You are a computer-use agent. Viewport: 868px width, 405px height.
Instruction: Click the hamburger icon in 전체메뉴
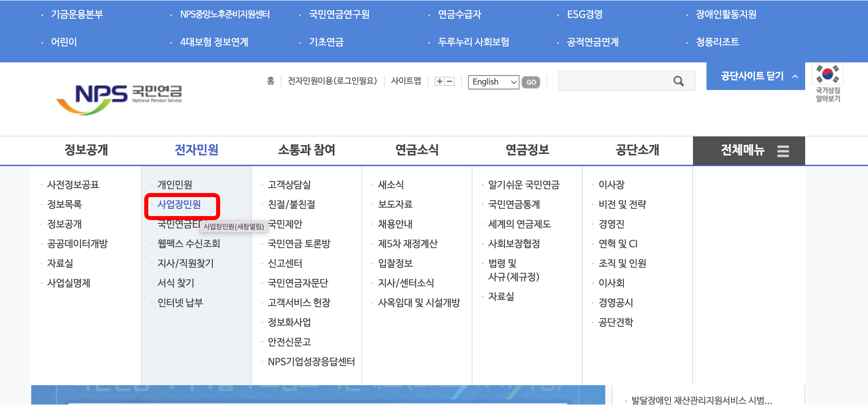click(783, 151)
